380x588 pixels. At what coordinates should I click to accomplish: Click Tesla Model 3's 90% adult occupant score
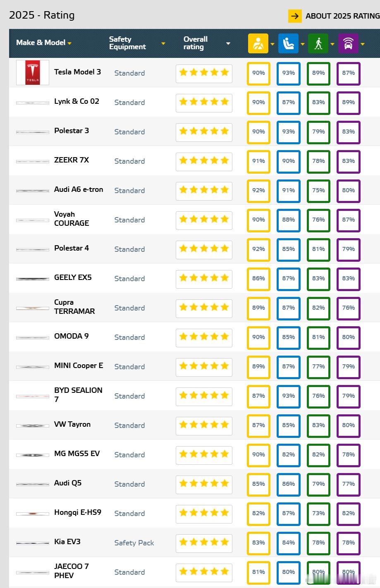pyautogui.click(x=258, y=73)
